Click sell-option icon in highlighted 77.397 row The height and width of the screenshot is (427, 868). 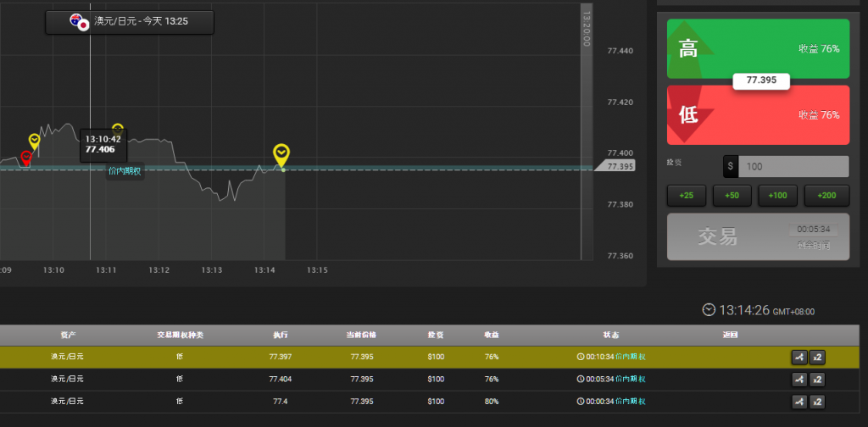pos(798,358)
